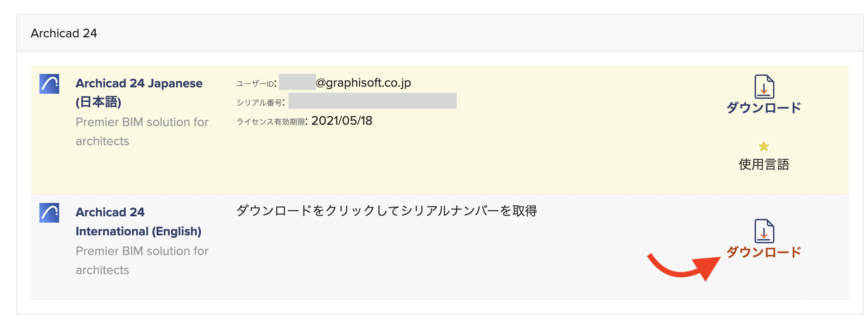Click the blue ダウンロード text for Japanese version
Screen dimensions: 868x322
coord(764,107)
